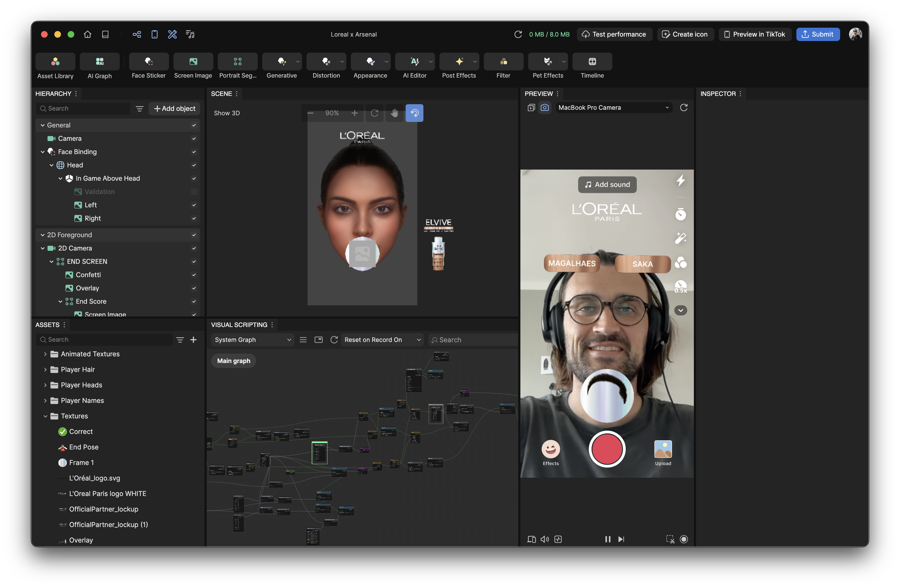
Task: Select the blue orbit tool in Scene
Action: coord(415,113)
